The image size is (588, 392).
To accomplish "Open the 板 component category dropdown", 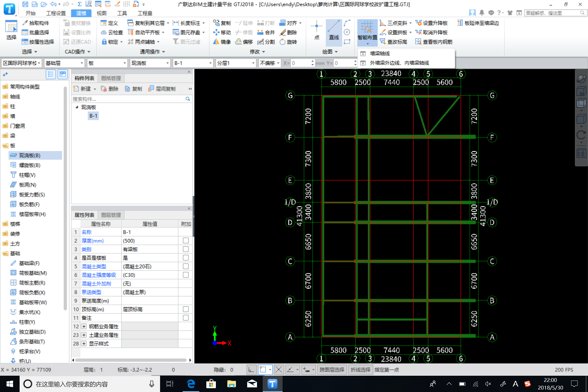I will click(107, 63).
